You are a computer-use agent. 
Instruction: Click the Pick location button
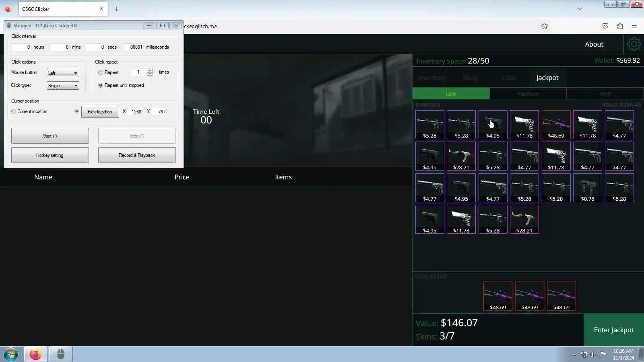[x=100, y=112]
